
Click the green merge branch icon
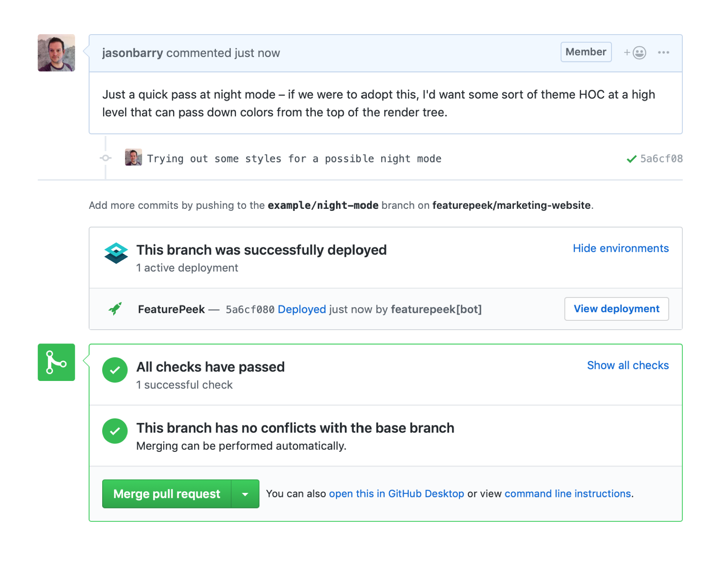click(56, 362)
